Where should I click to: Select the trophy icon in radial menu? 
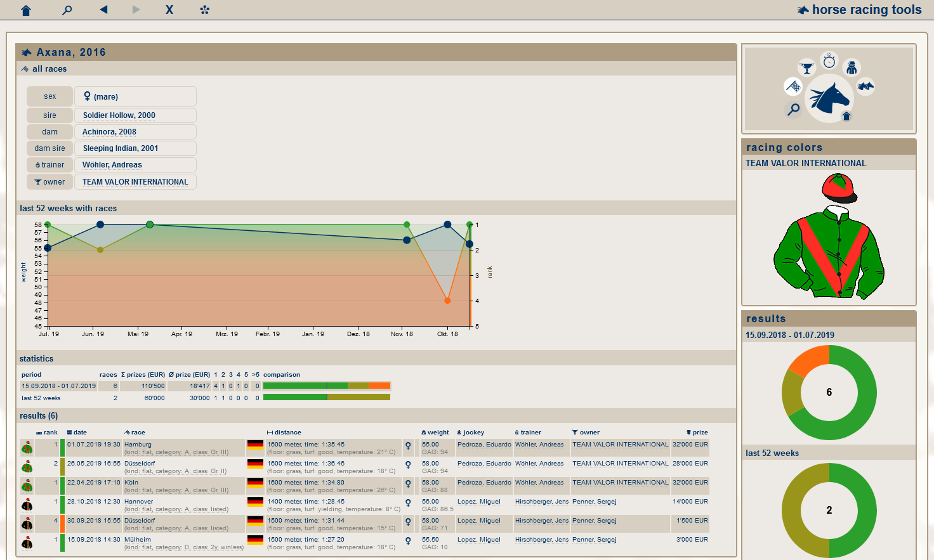pyautogui.click(x=806, y=67)
